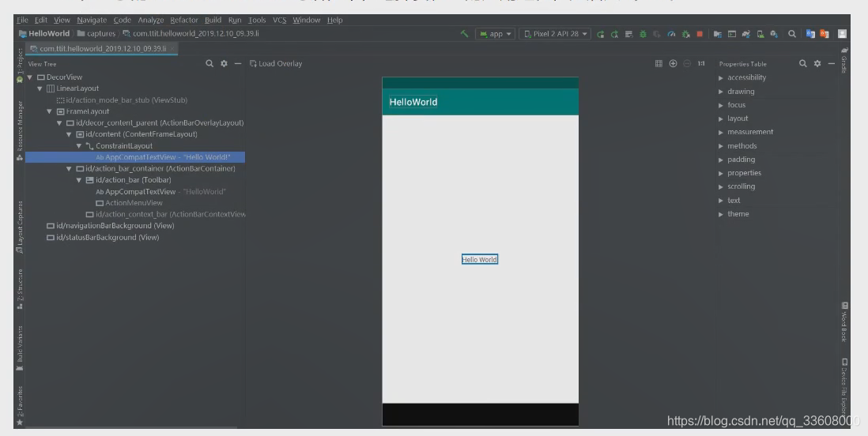The width and height of the screenshot is (868, 436).
Task: Collapse the ConstraintLayout tree node
Action: pos(78,146)
